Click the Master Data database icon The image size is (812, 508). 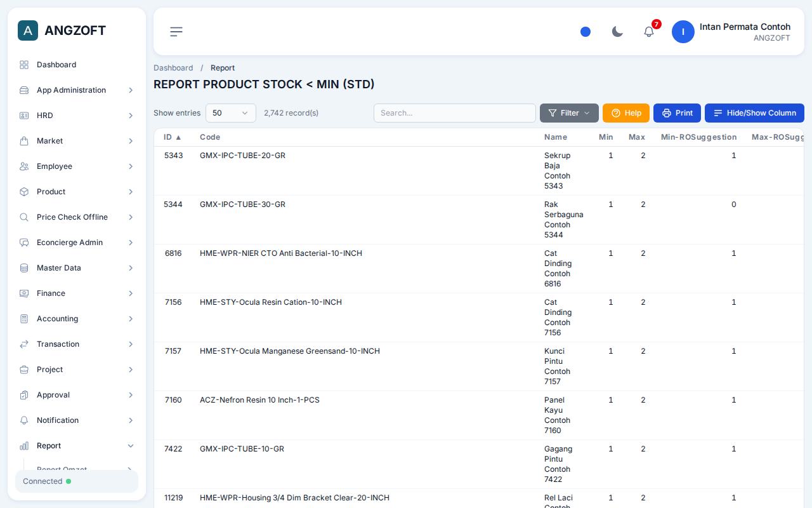coord(24,268)
